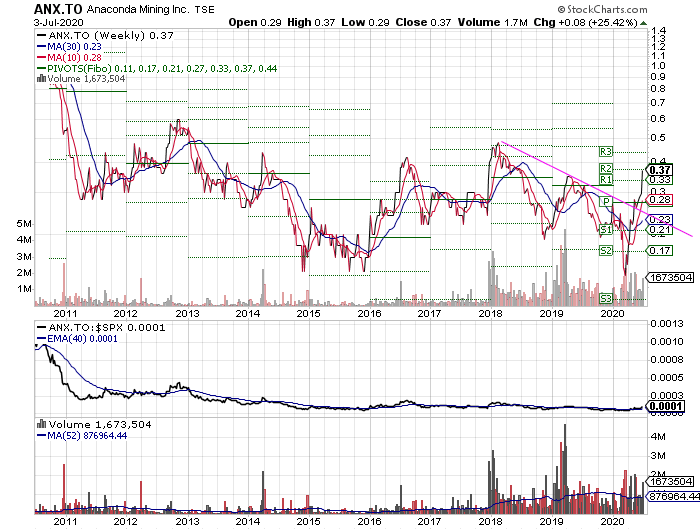700x530 pixels.
Task: Click the 2015 label on price panel axis
Action: tap(308, 313)
